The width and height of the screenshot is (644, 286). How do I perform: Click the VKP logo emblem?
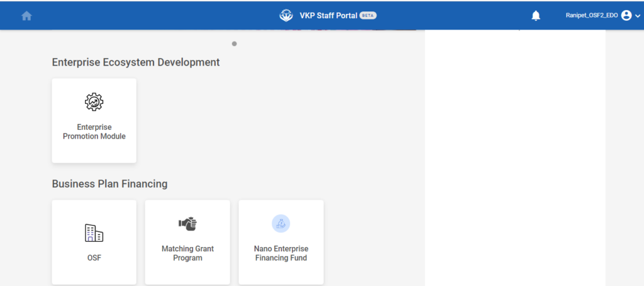tap(286, 15)
